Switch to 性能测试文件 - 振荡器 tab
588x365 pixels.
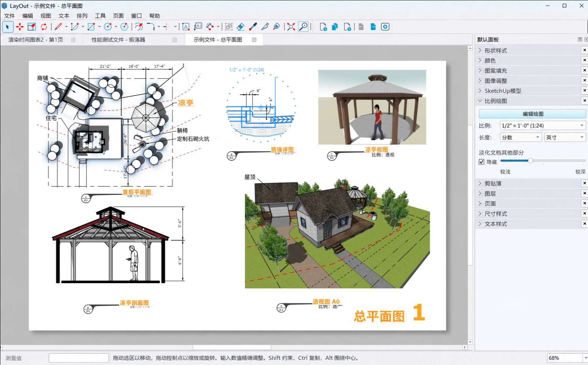(x=118, y=40)
